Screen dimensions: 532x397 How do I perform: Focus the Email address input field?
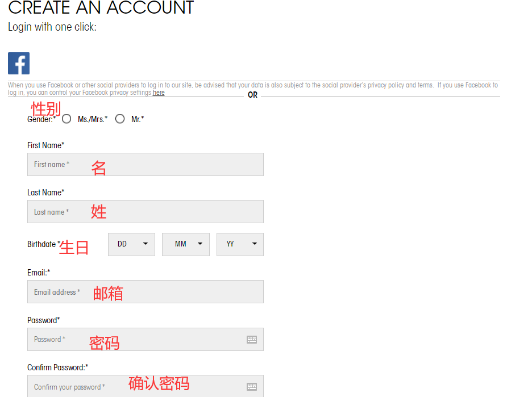coord(146,291)
